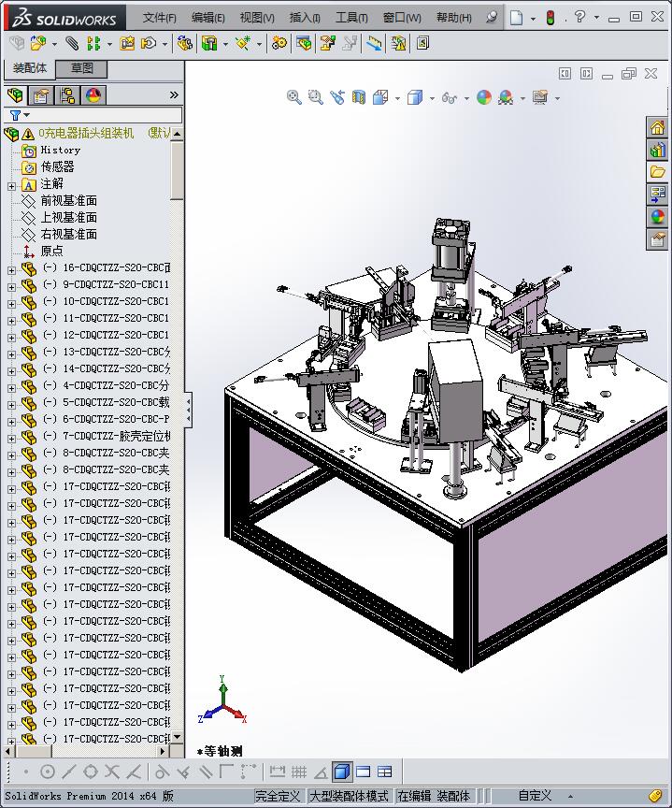
Task: Select the History folder in feature tree
Action: click(x=60, y=150)
